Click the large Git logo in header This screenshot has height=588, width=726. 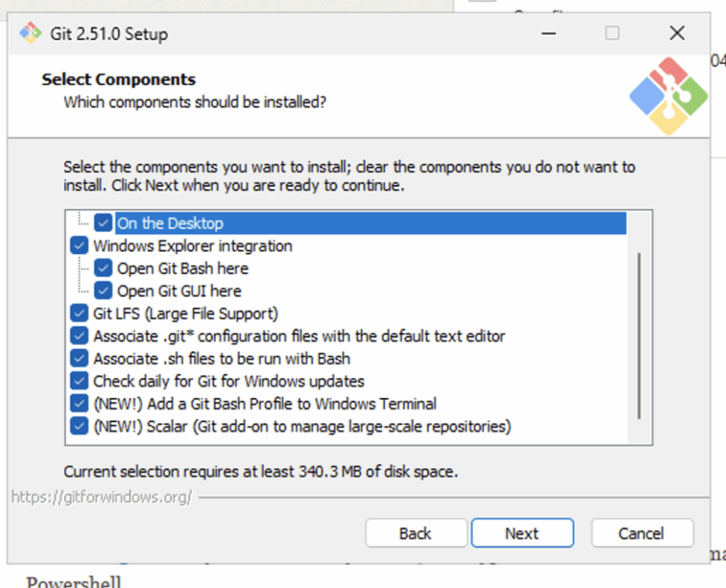click(668, 96)
